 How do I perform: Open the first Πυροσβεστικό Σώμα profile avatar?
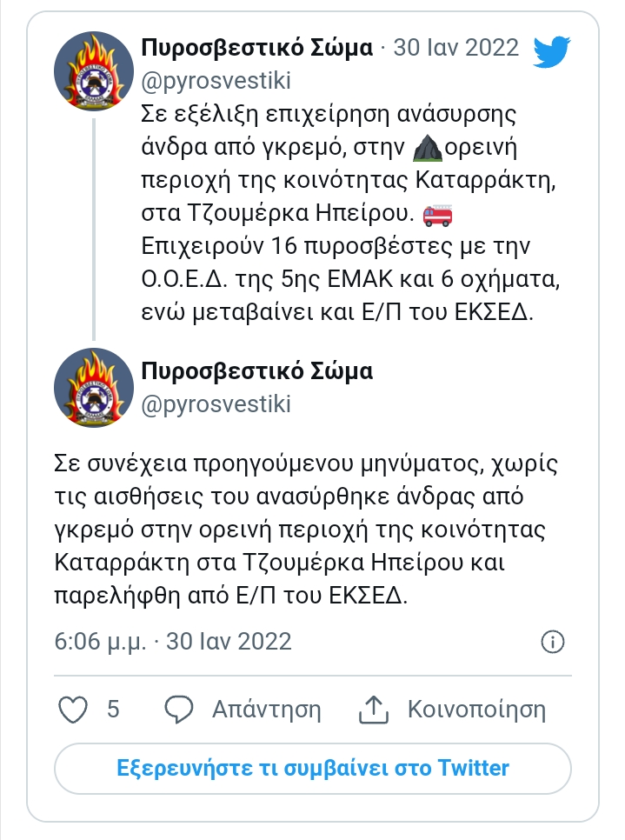click(x=94, y=72)
